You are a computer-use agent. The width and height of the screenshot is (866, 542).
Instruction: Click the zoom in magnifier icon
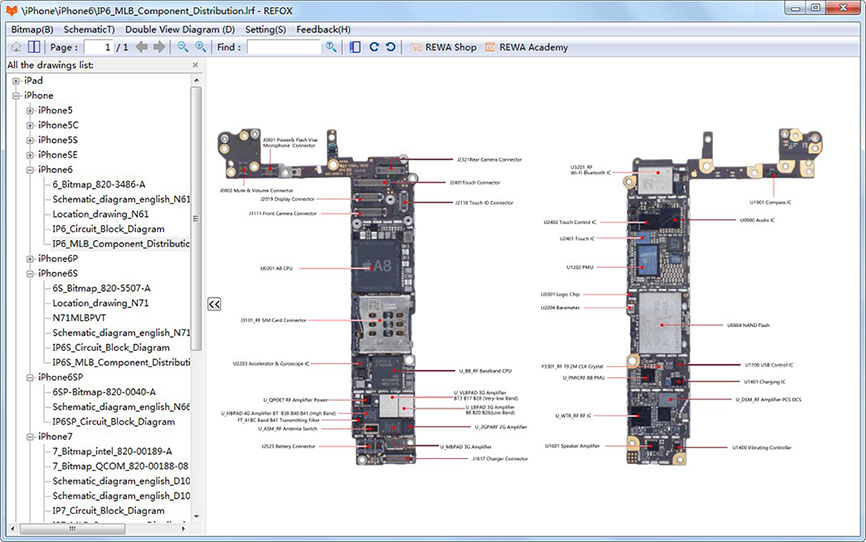[200, 47]
